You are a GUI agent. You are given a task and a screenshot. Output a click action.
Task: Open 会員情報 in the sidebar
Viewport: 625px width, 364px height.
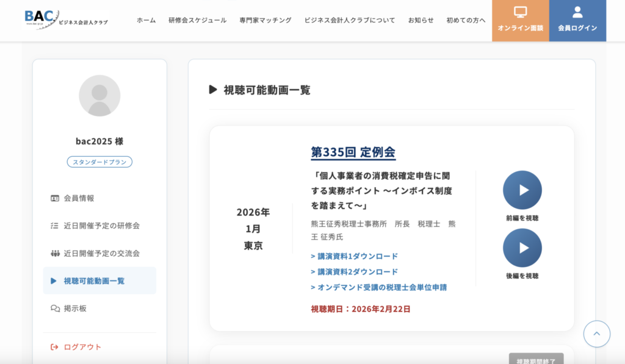[79, 198]
